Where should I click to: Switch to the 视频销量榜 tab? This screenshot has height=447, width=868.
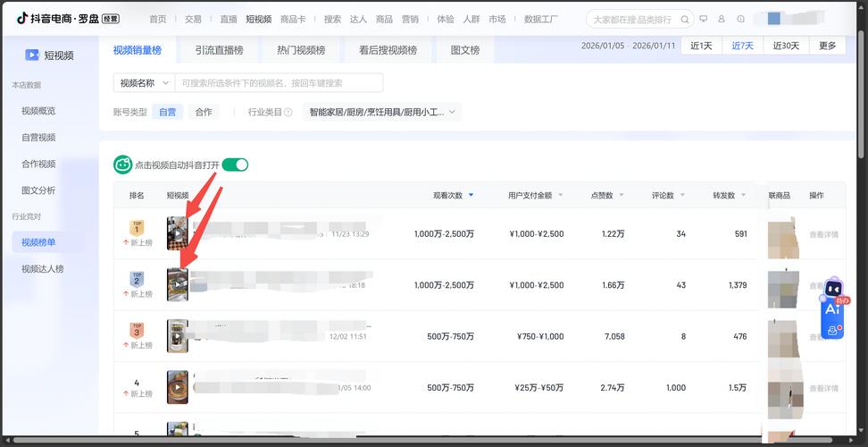138,50
